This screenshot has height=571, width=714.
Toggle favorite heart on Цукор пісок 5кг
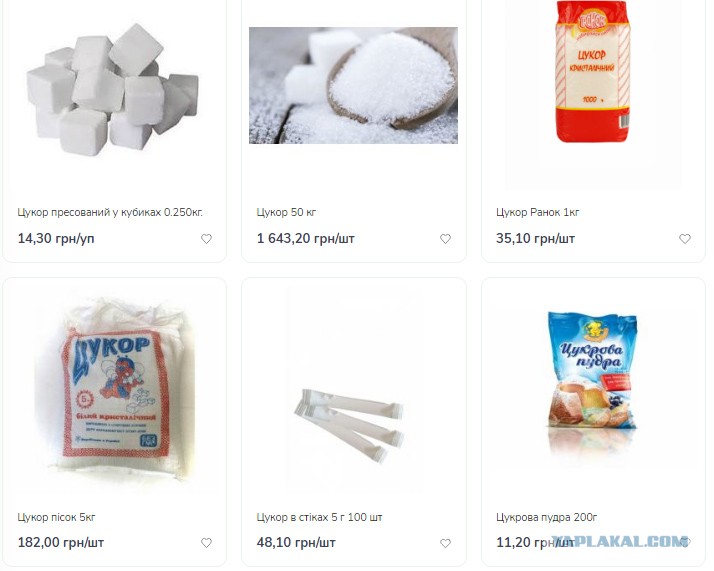point(206,543)
